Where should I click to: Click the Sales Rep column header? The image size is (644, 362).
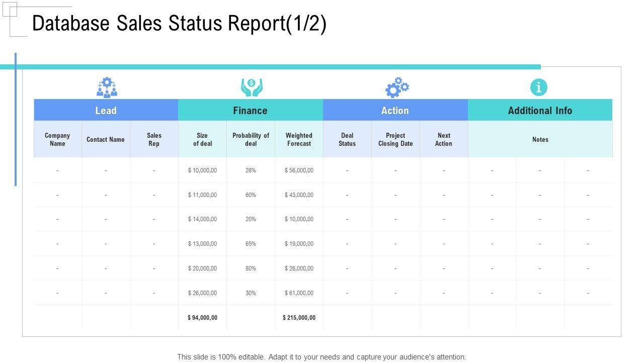154,139
